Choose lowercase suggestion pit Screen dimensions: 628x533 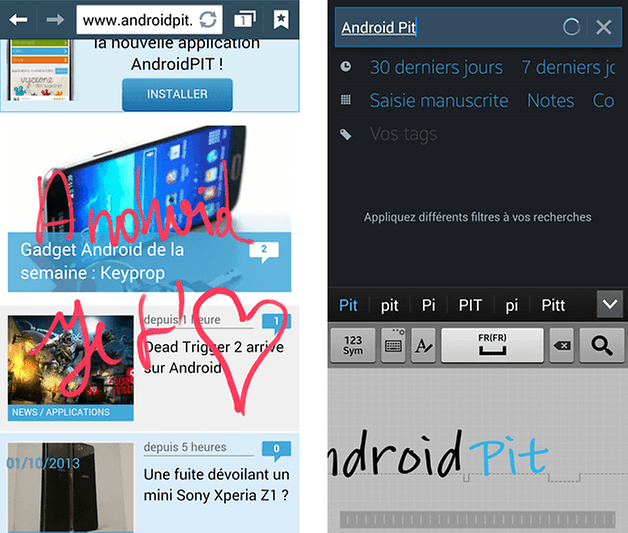pyautogui.click(x=389, y=306)
